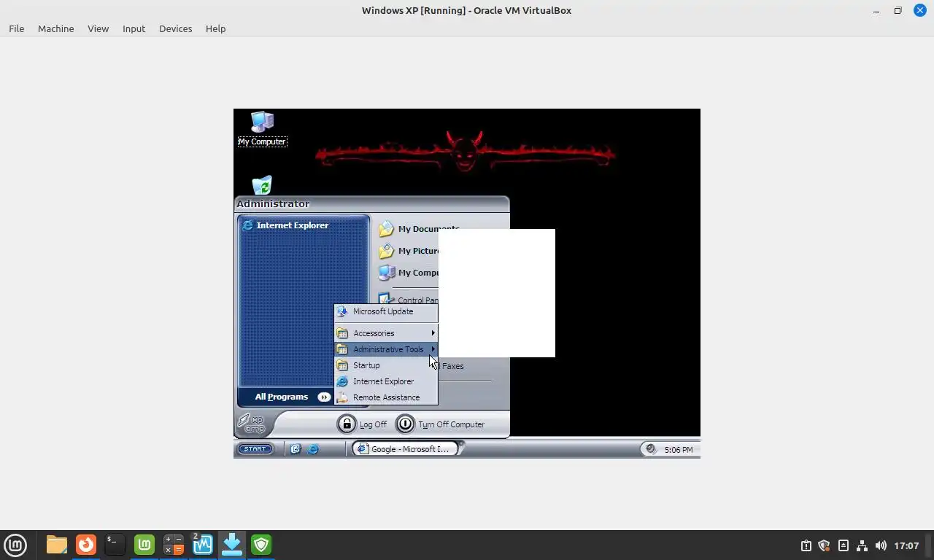Open the Linux Mint start menu
The width and height of the screenshot is (934, 560).
(15, 545)
